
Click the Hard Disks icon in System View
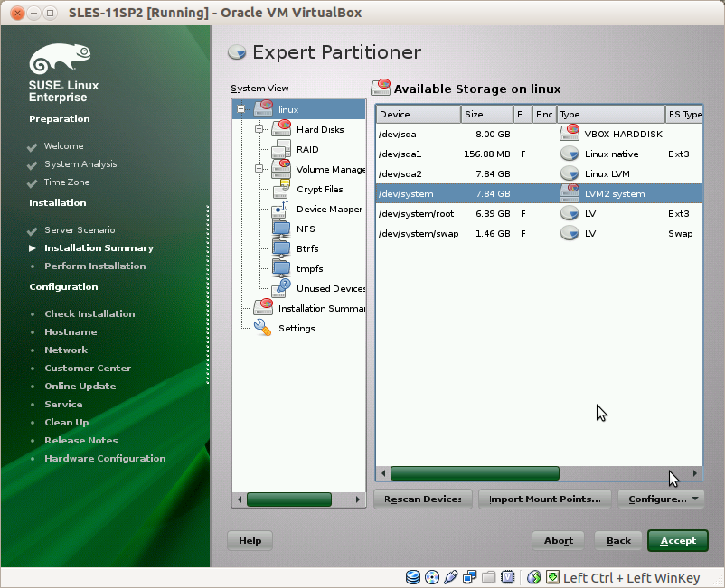(x=281, y=129)
